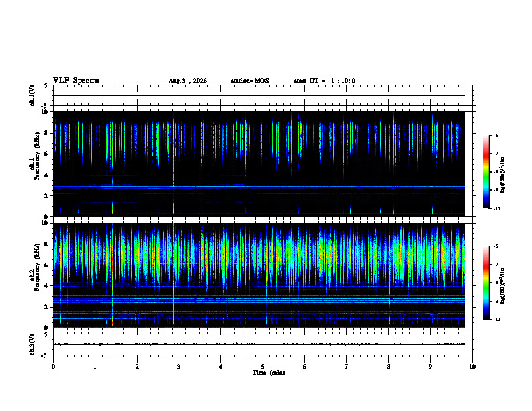Click time axis tick label "0"
Screen dimensions: 532x411
[53, 367]
